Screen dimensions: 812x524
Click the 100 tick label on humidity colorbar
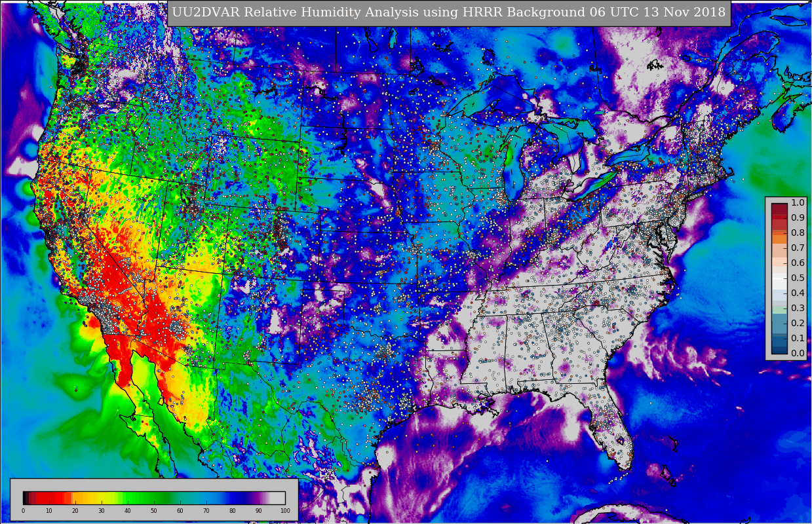[x=285, y=511]
